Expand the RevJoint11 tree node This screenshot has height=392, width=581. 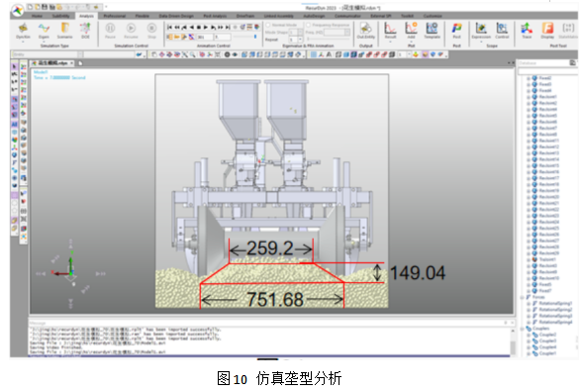point(529,141)
